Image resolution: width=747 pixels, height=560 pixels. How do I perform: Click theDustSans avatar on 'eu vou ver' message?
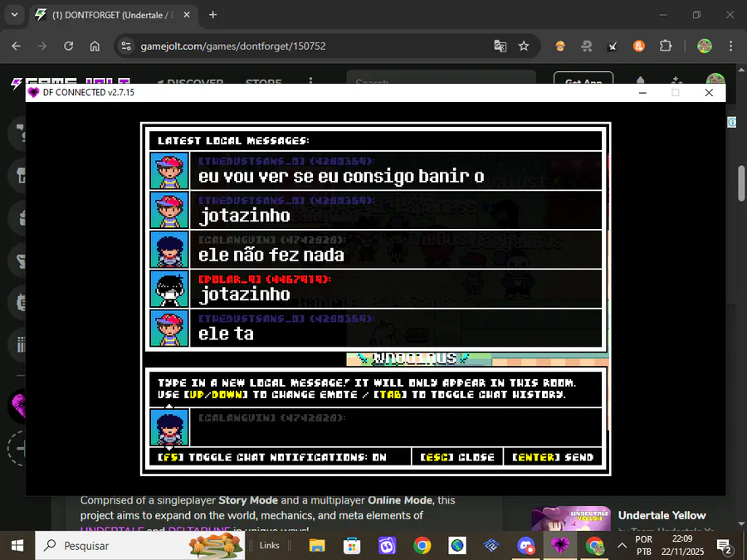point(169,171)
